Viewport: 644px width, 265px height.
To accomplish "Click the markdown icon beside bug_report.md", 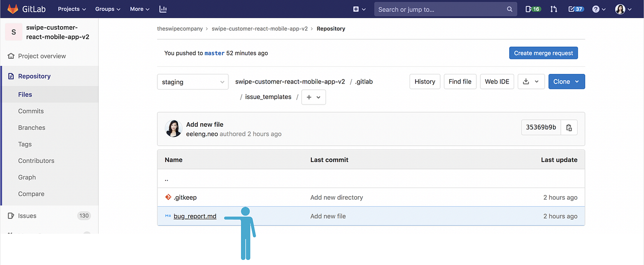I will click(x=168, y=216).
